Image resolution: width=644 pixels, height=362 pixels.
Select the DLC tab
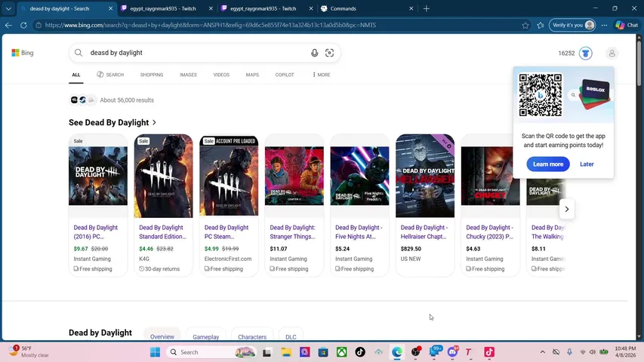pyautogui.click(x=291, y=336)
